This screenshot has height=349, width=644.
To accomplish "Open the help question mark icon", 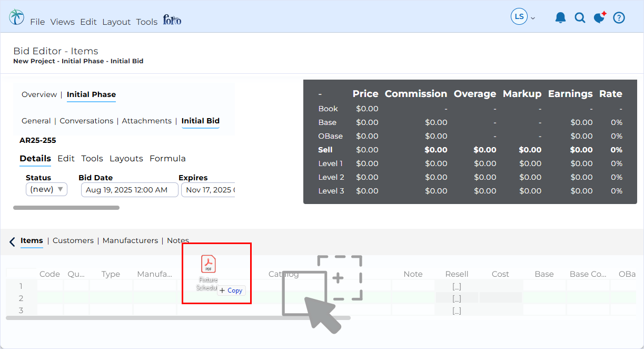I will pos(619,17).
